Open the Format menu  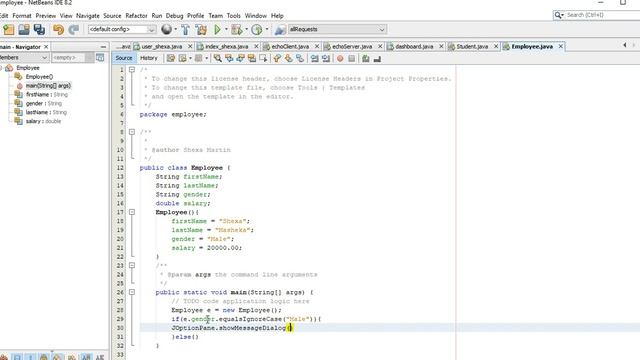point(22,16)
